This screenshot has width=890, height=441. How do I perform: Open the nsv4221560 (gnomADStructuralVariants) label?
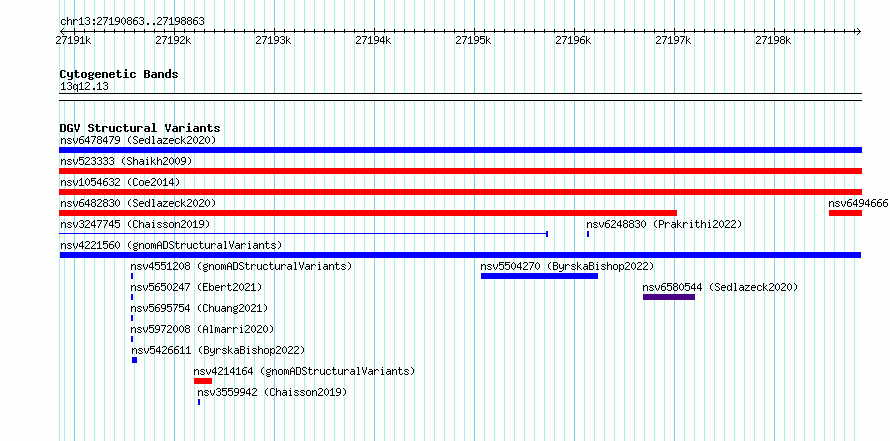[171, 245]
